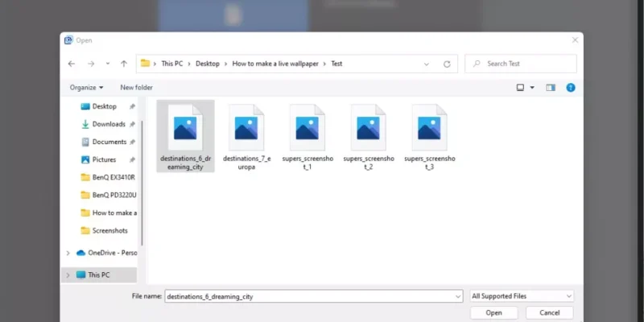Expand the OneDrive tree node
Screen dimensions: 644x322
click(68, 253)
